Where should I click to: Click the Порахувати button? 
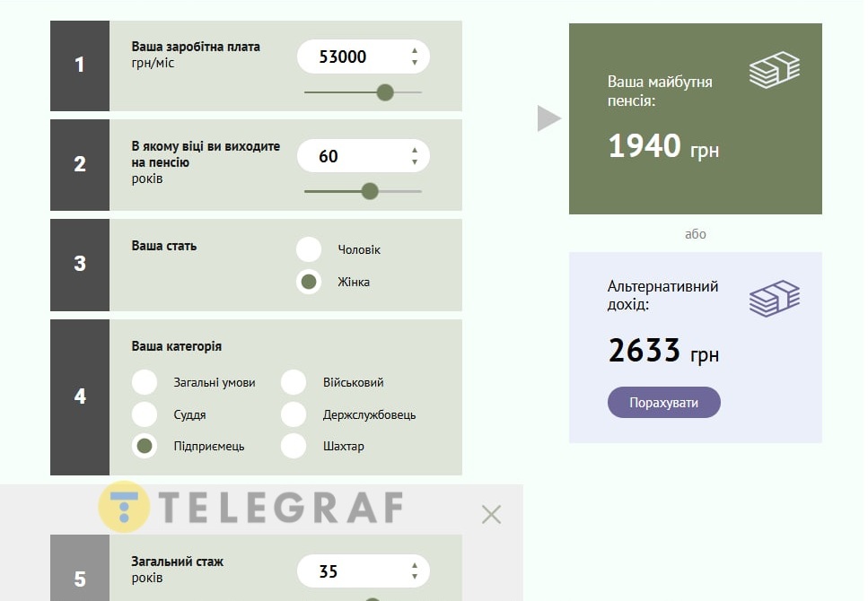point(663,403)
